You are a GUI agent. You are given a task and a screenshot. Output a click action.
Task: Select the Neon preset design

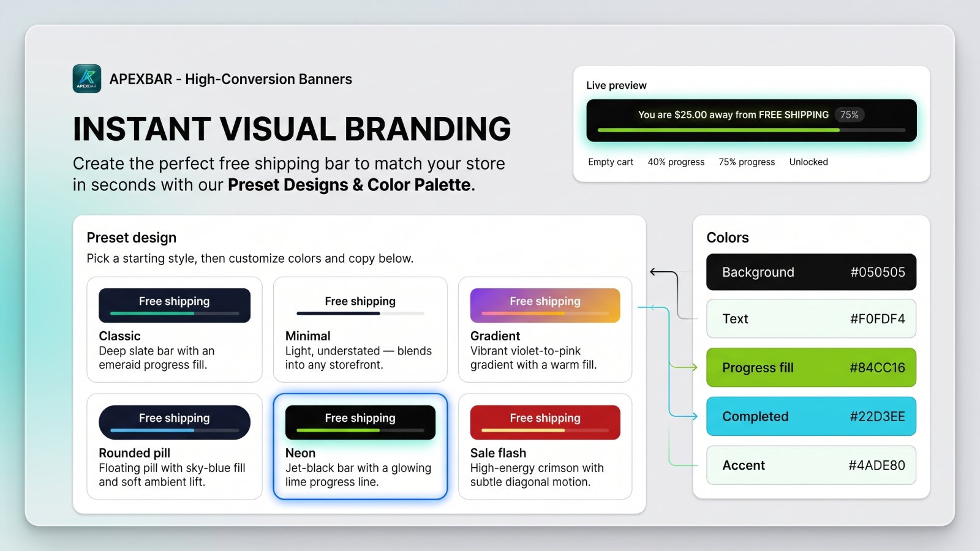[360, 446]
